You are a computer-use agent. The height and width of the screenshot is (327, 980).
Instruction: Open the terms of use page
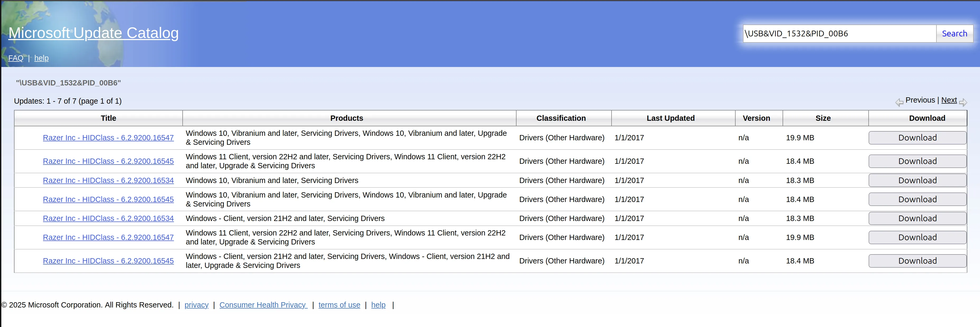339,305
